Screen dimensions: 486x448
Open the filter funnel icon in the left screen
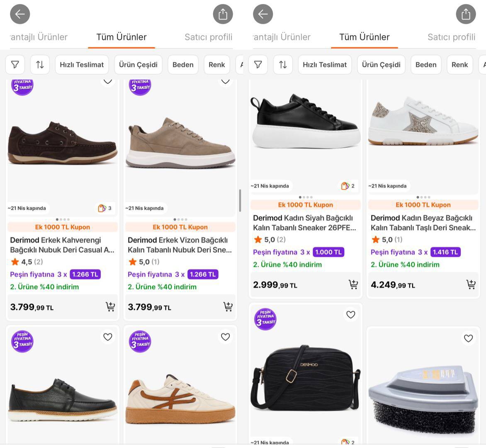coord(15,65)
